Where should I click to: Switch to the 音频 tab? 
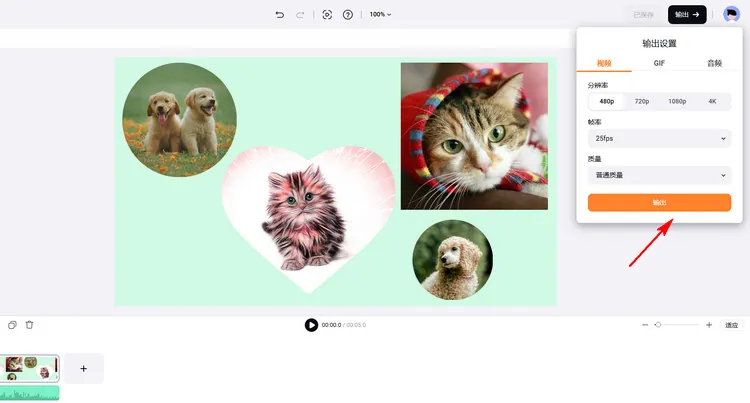(714, 63)
